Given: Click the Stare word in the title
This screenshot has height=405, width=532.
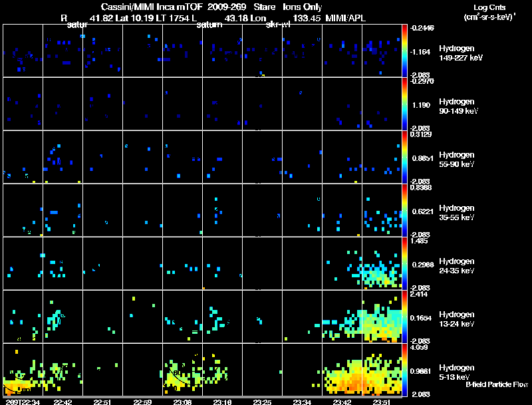Looking at the screenshot, I should tap(264, 7).
